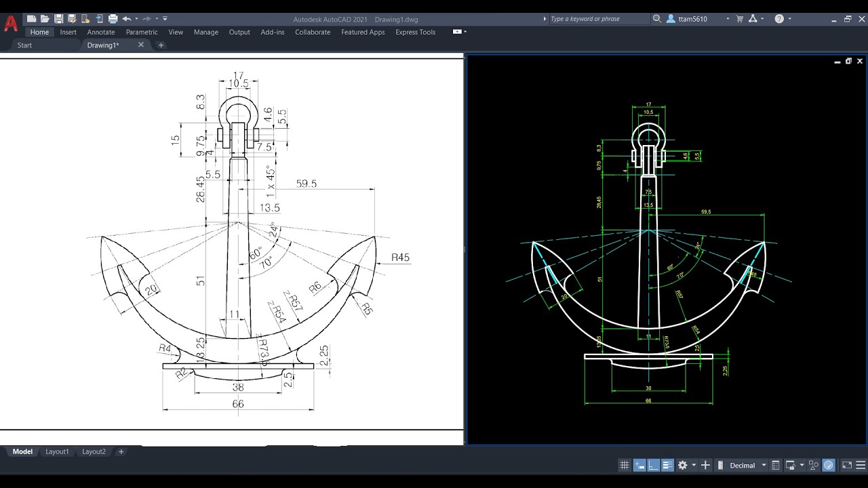Open the AutoCAD application menu logo

(x=11, y=23)
